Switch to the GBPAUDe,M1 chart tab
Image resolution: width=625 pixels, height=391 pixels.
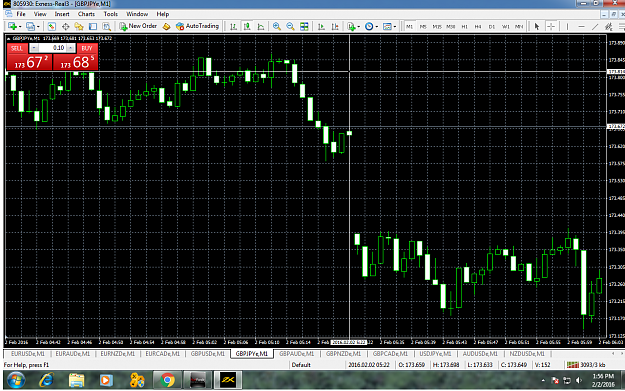click(297, 354)
